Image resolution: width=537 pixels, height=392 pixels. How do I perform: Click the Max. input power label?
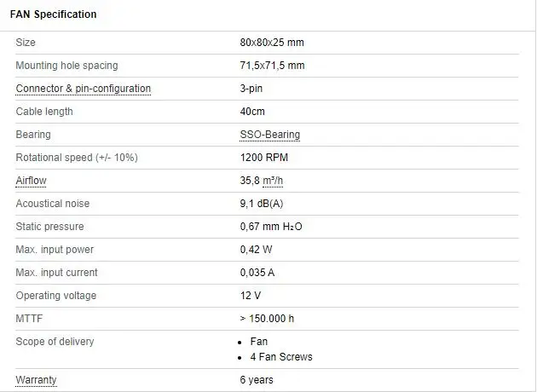(x=55, y=250)
